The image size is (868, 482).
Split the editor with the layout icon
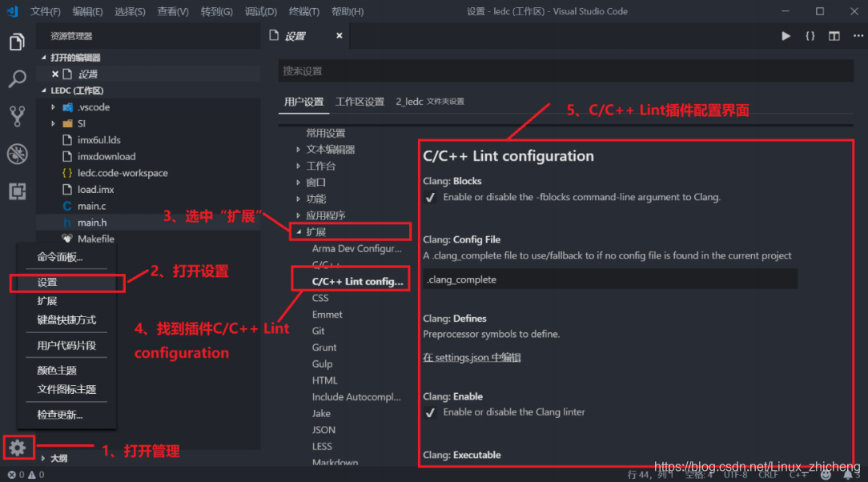pyautogui.click(x=834, y=36)
